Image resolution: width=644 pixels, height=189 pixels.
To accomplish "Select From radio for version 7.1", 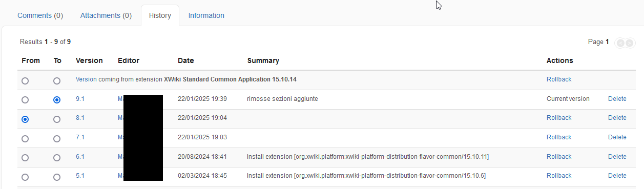I will coord(25,139).
